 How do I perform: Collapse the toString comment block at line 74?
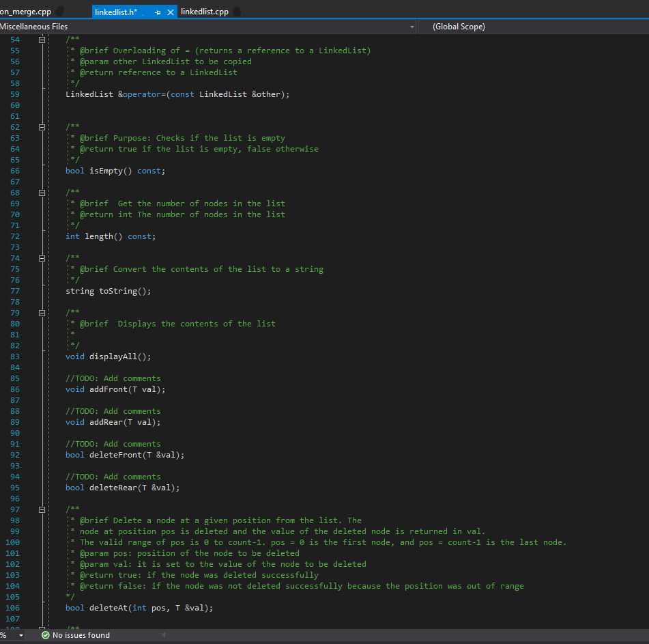[x=42, y=258]
